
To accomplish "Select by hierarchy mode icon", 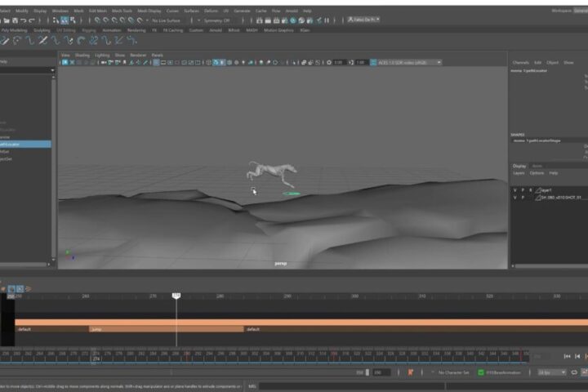I will point(56,20).
